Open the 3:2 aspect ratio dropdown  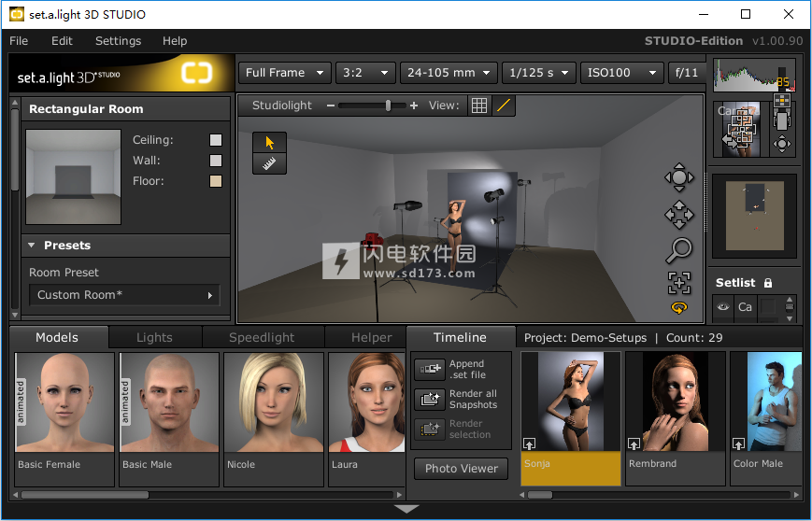click(365, 73)
